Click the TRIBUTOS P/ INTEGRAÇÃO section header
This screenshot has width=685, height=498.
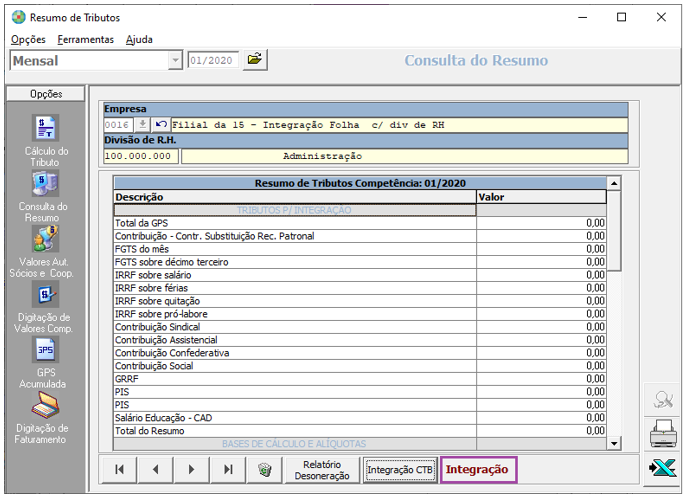[x=295, y=210]
